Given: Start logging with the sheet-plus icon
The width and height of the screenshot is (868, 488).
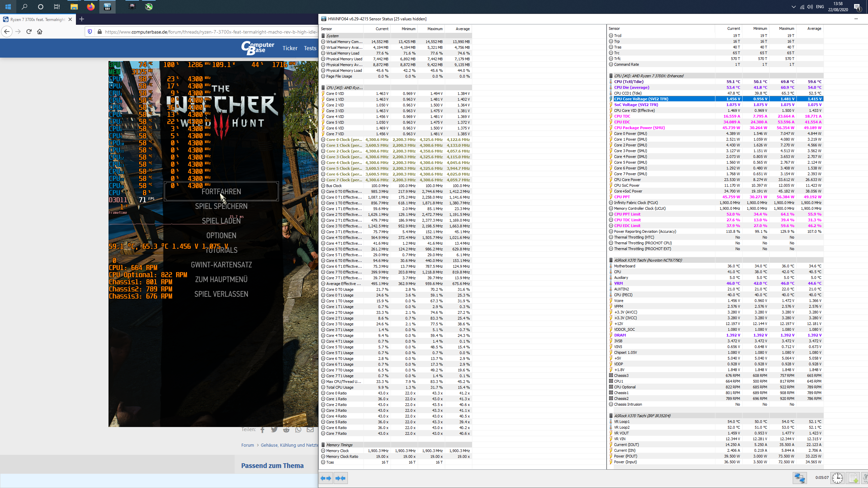Looking at the screenshot, I should click(853, 478).
